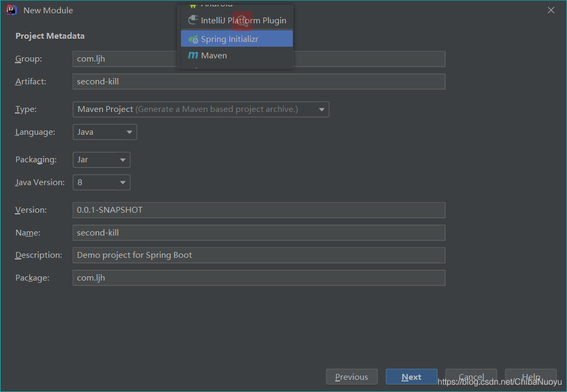Close the New Module dialog window
The image size is (567, 392).
(551, 10)
